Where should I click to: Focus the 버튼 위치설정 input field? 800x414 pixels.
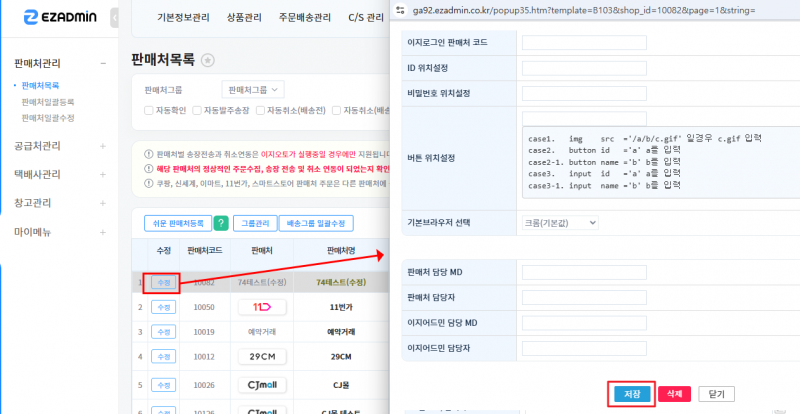(x=584, y=119)
